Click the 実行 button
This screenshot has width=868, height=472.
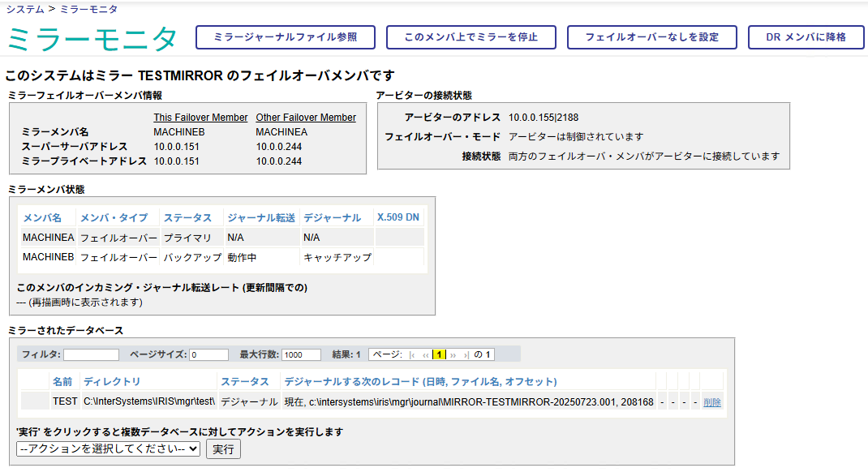coord(223,448)
